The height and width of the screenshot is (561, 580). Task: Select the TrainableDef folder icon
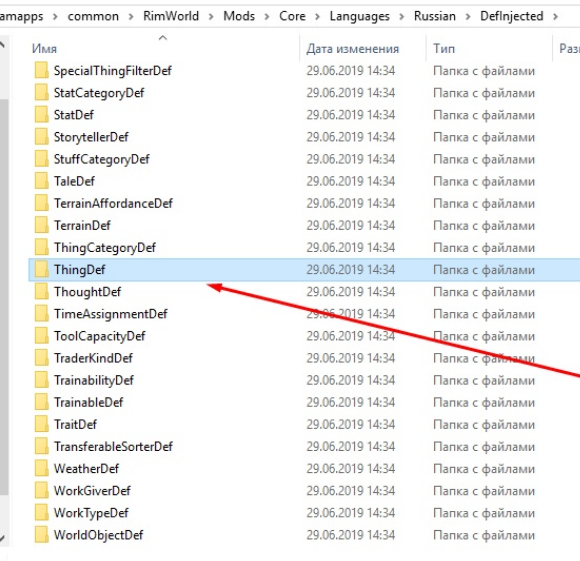pos(41,402)
